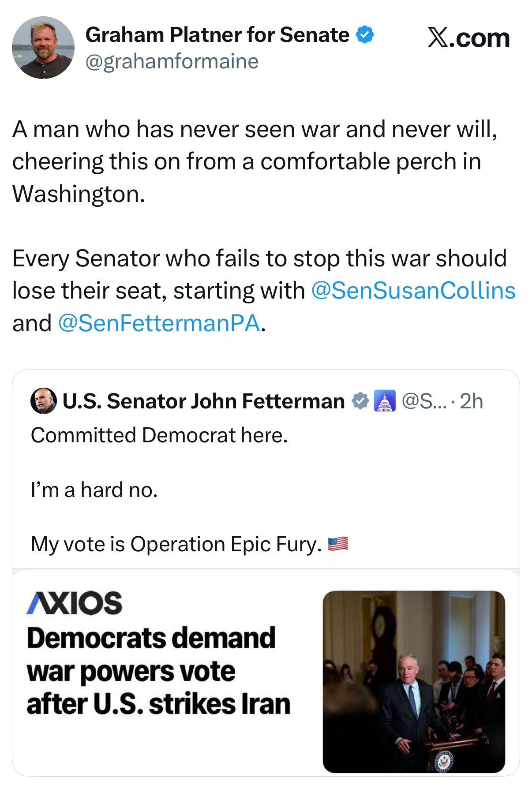
Task: Click the American flag emoji
Action: [x=338, y=544]
